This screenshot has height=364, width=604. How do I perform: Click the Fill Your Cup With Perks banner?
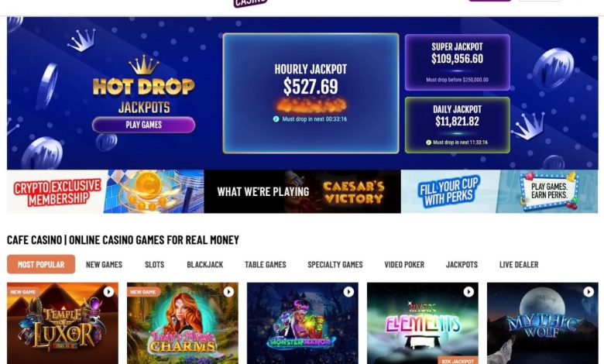click(x=499, y=191)
